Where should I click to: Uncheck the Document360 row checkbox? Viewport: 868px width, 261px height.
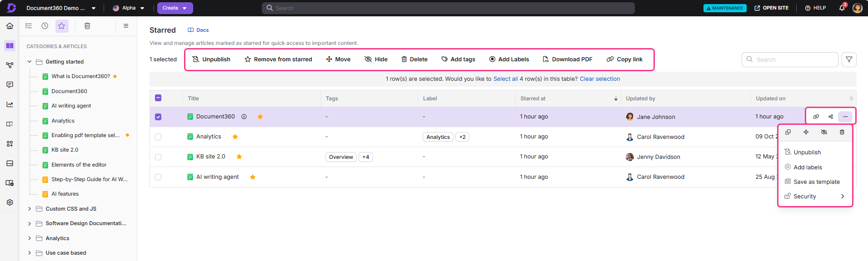[x=158, y=117]
